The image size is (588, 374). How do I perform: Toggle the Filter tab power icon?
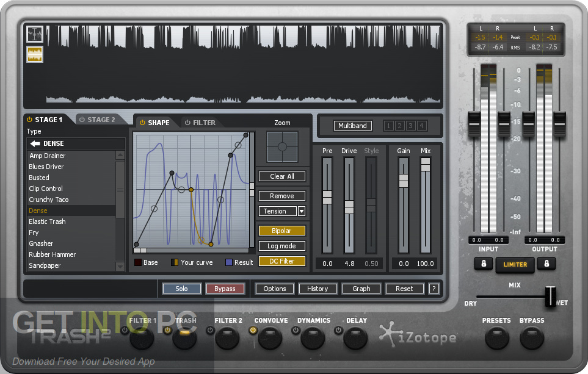pos(187,123)
